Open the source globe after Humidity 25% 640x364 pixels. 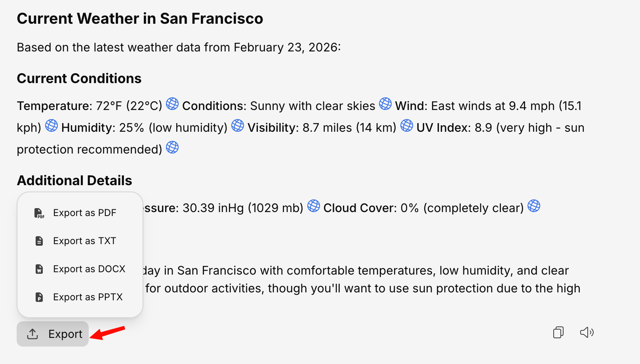pos(238,126)
